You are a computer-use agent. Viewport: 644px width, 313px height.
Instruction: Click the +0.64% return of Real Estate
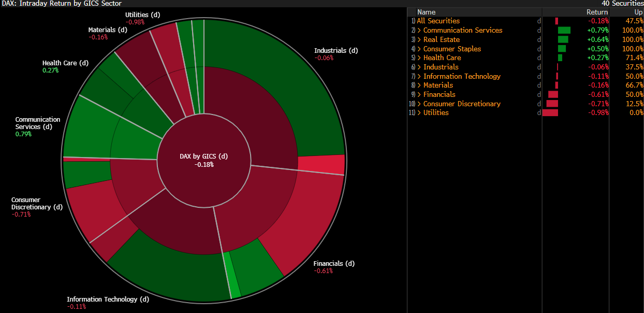[597, 39]
